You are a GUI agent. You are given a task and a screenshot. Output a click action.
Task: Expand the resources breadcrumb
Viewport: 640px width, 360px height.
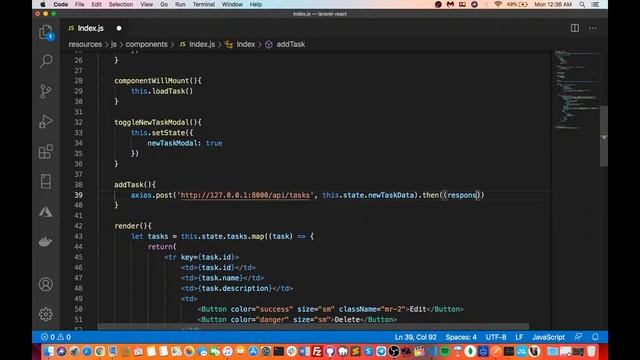(85, 44)
